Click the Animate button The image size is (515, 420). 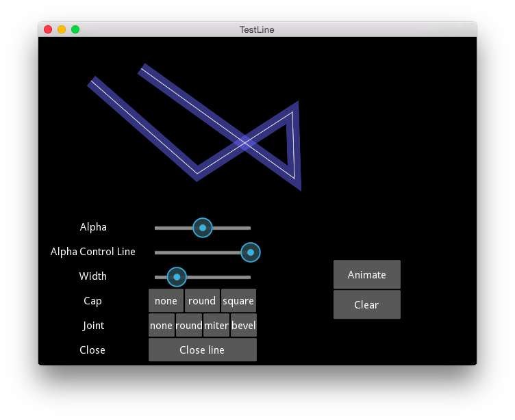[x=367, y=274]
